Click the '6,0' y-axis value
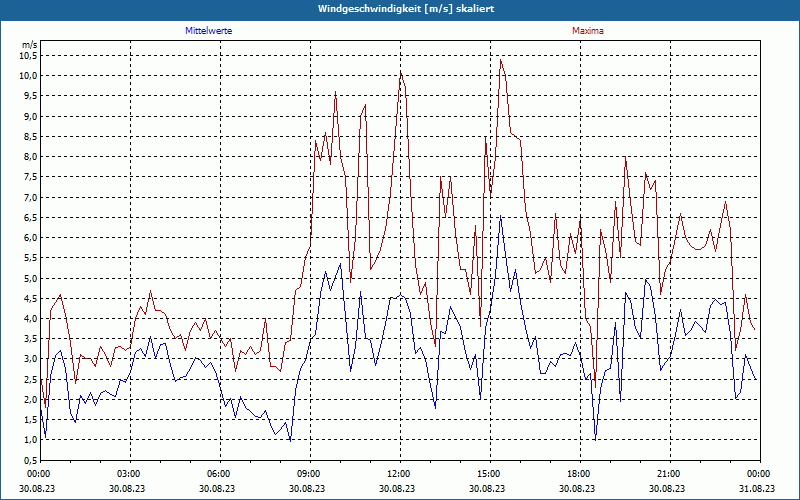Image resolution: width=800 pixels, height=500 pixels. tap(30, 238)
